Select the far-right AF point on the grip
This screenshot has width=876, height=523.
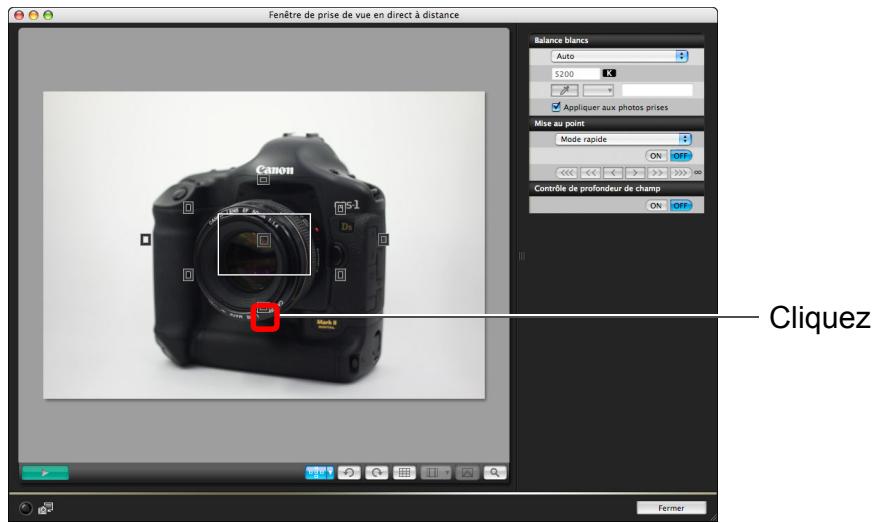pos(383,239)
